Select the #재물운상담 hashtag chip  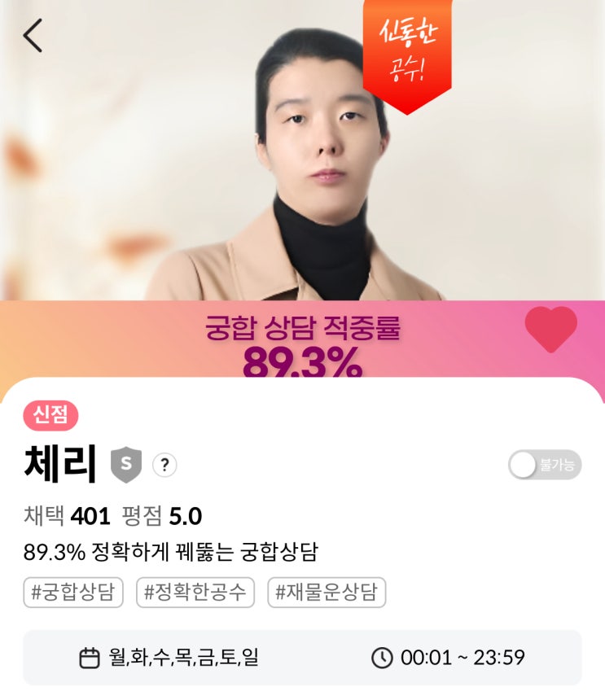(x=327, y=593)
